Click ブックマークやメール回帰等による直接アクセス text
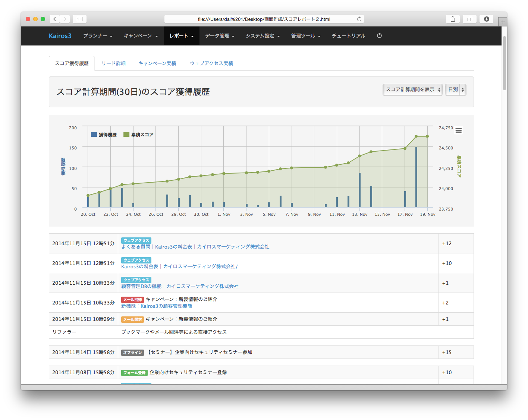This screenshot has height=420, width=528. pos(174,332)
